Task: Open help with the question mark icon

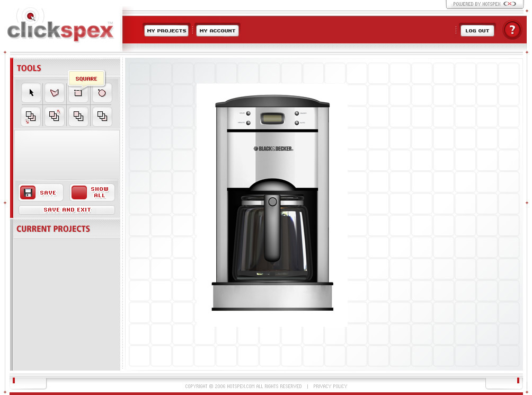Action: (x=512, y=30)
